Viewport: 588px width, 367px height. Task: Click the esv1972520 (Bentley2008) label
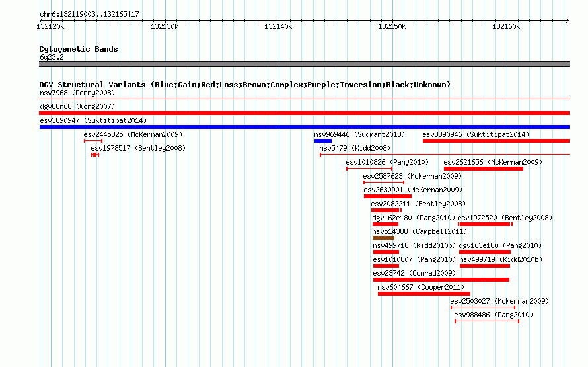coord(505,218)
